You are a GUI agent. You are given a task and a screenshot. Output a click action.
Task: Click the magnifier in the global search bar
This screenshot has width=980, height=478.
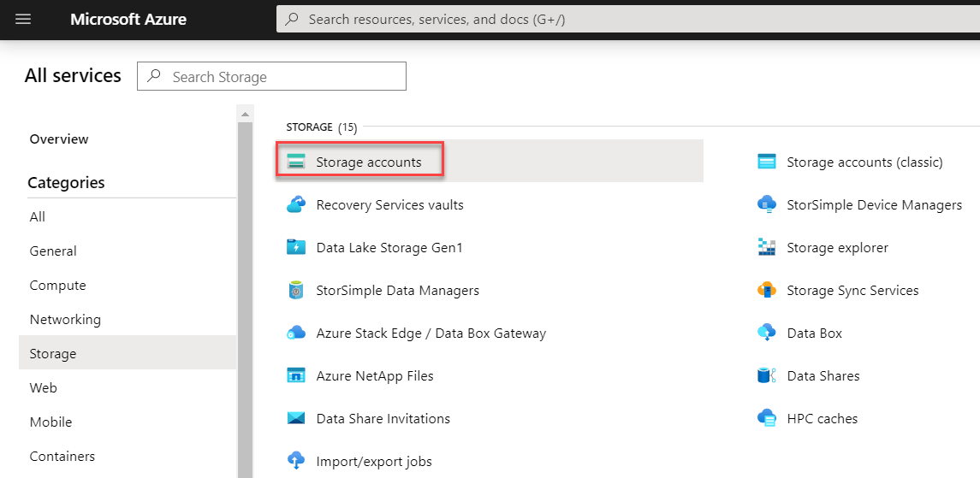(x=292, y=20)
